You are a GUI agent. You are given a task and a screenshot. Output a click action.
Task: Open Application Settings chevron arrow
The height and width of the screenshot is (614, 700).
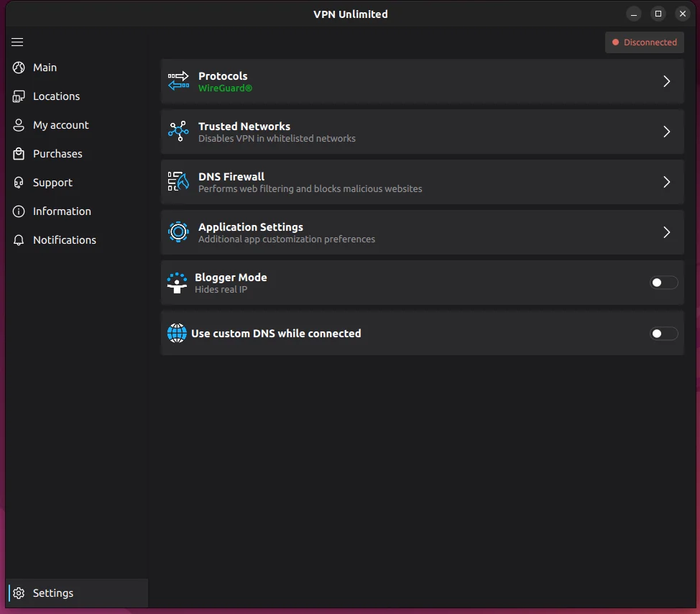click(666, 232)
